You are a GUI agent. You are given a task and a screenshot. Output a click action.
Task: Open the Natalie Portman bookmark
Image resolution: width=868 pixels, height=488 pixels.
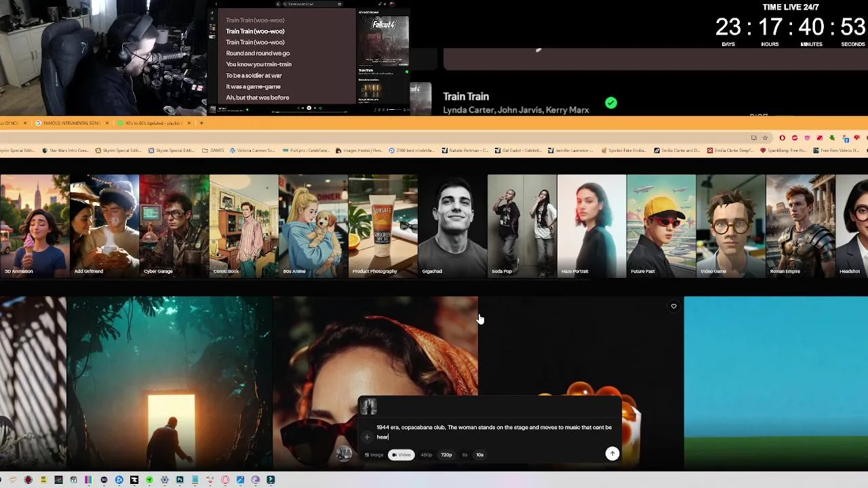tap(465, 150)
